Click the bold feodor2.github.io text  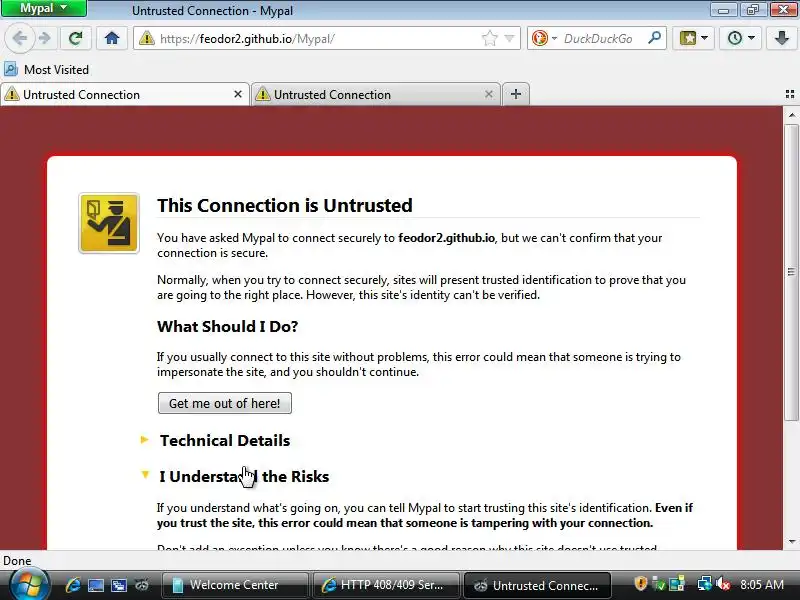[446, 238]
